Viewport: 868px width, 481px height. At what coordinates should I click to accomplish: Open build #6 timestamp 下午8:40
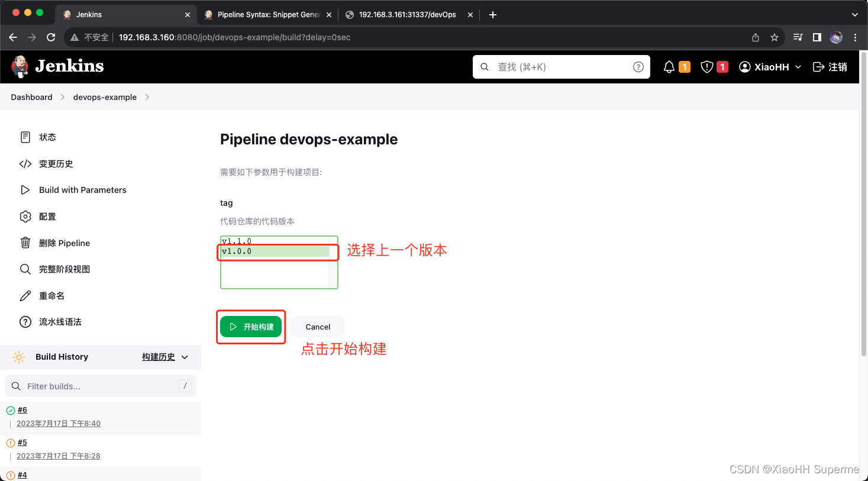(x=59, y=424)
